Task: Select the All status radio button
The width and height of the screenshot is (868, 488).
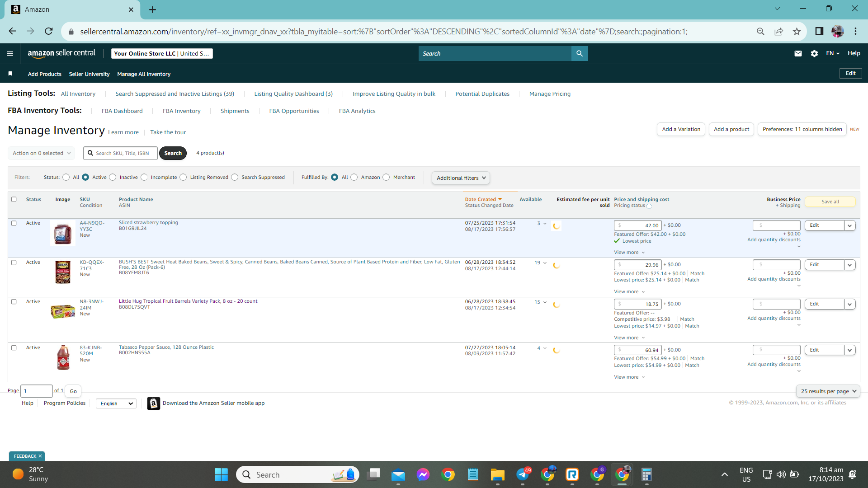Action: (66, 177)
